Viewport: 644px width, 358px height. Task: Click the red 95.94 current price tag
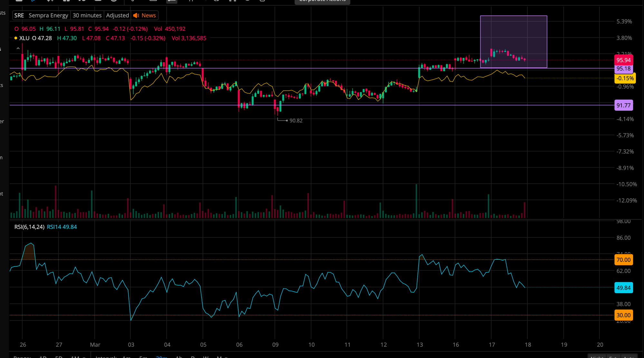click(623, 60)
